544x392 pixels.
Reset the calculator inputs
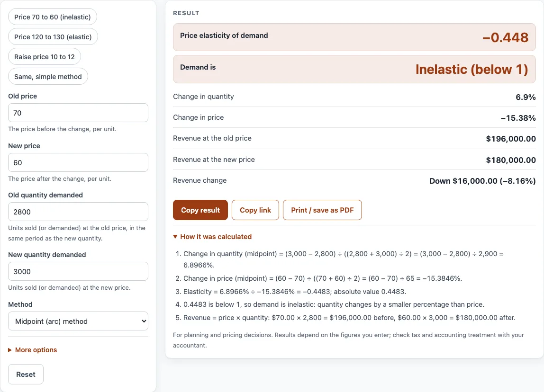click(26, 374)
